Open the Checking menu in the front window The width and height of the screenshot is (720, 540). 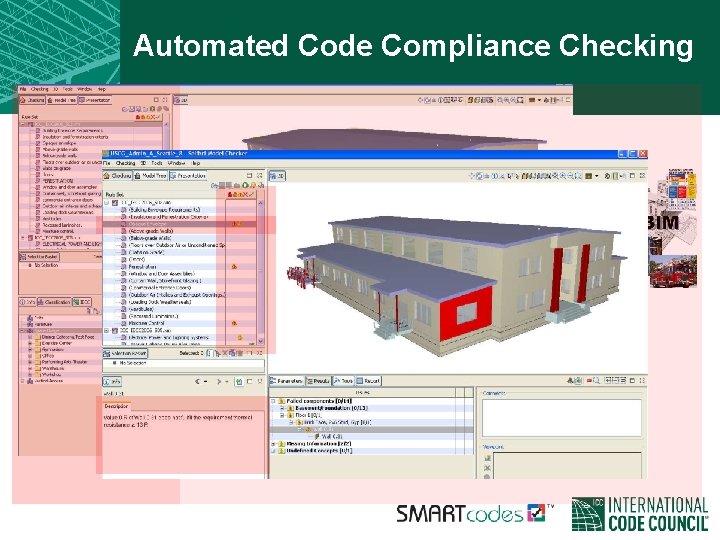click(125, 163)
